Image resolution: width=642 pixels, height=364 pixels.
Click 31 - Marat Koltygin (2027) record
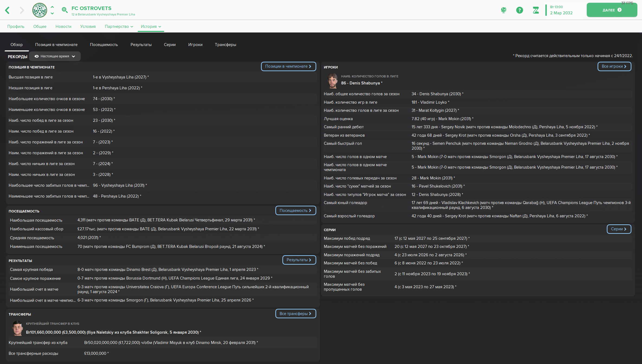point(435,110)
